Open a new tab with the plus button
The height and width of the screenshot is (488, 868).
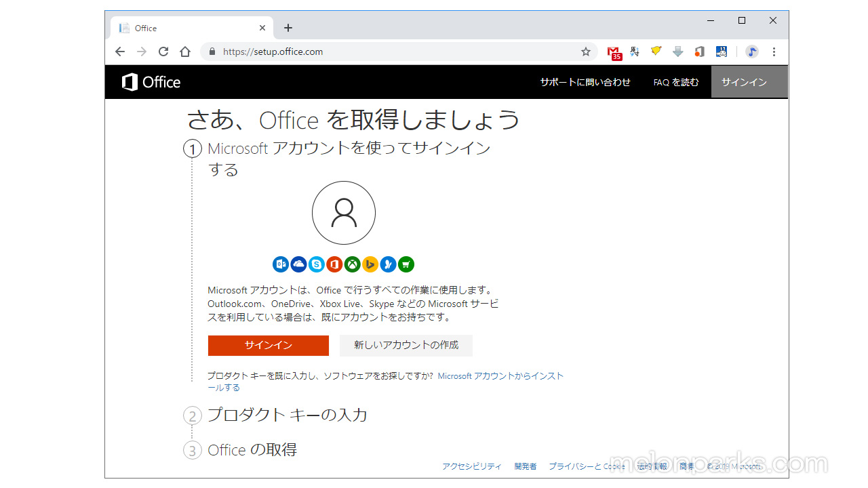(288, 28)
